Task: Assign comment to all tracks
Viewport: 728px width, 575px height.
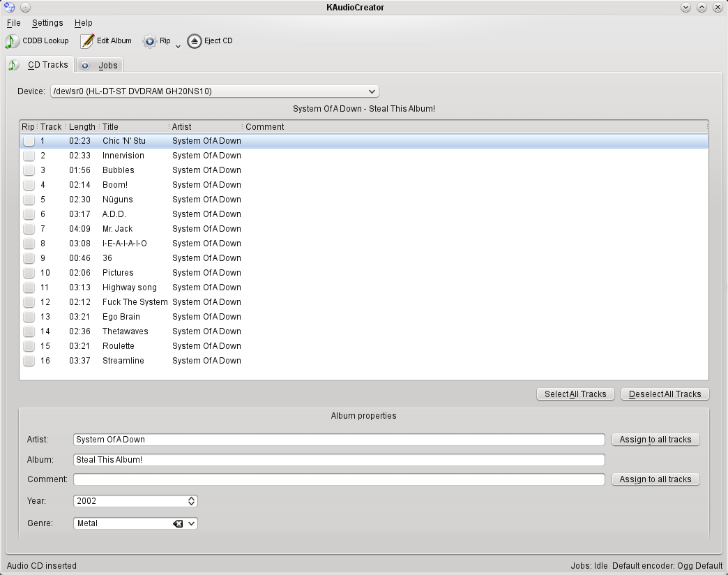Action: 655,479
